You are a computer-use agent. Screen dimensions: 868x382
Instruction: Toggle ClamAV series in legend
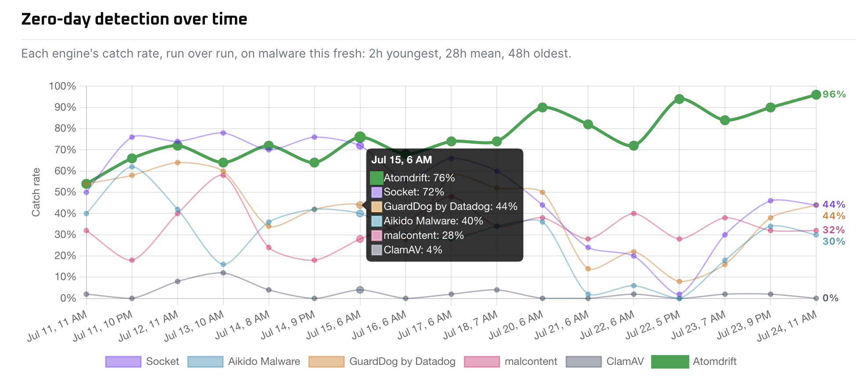(584, 361)
